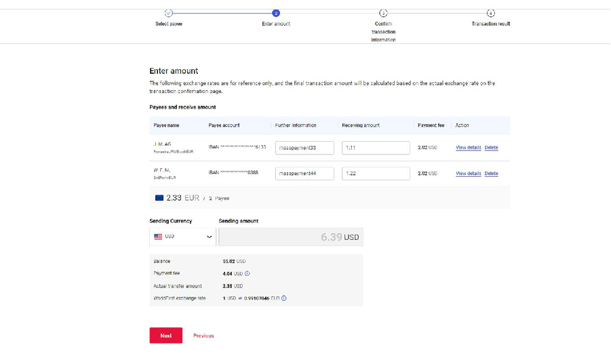
Task: View details for the masspayment44 payee
Action: [468, 174]
